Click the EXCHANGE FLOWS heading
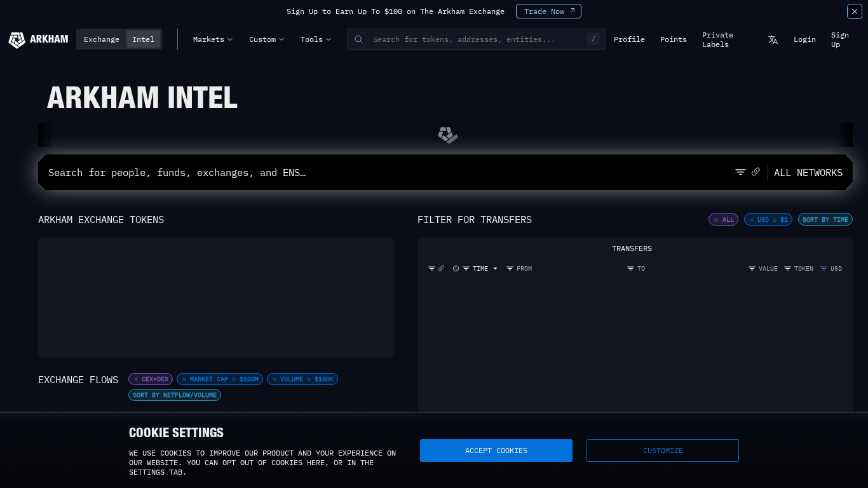The width and height of the screenshot is (868, 488). click(78, 380)
